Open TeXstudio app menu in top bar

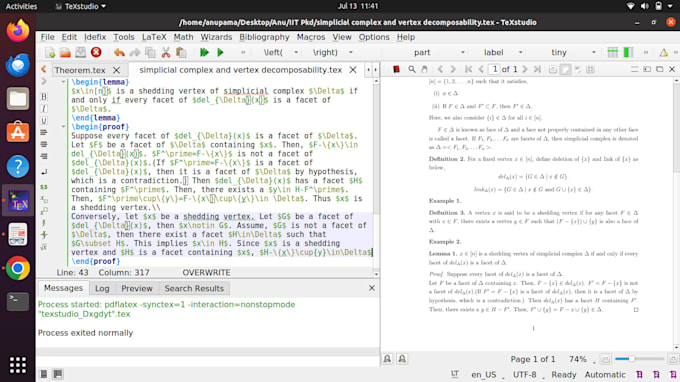point(82,7)
